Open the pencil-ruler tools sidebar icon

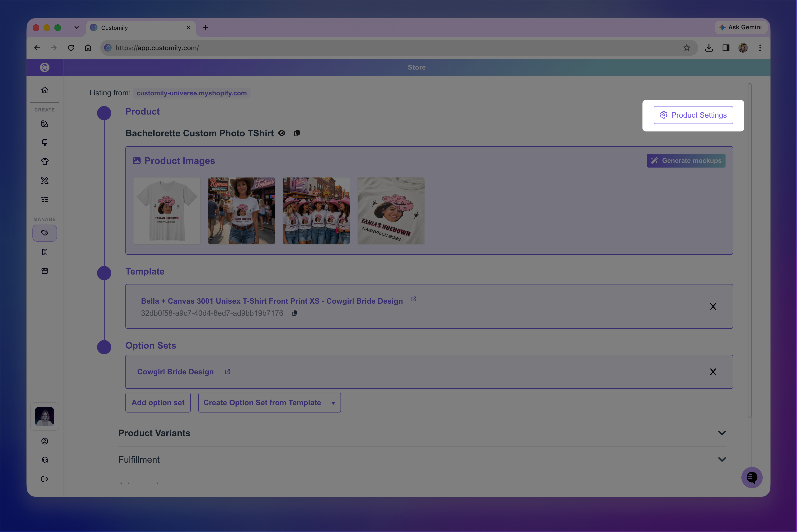coord(44,181)
